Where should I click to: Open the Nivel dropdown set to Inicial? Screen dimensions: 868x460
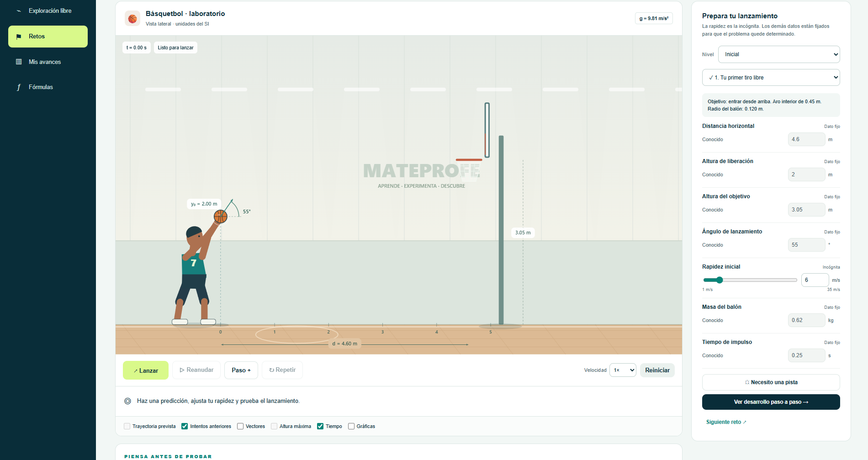(x=779, y=54)
